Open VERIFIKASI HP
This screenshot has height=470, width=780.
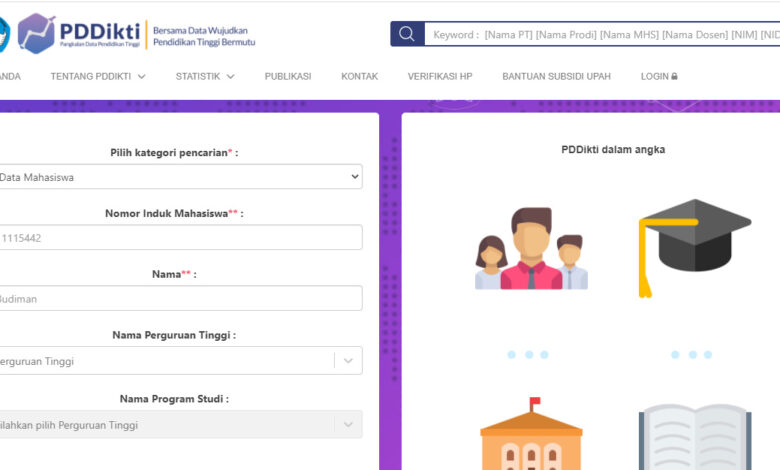(440, 77)
